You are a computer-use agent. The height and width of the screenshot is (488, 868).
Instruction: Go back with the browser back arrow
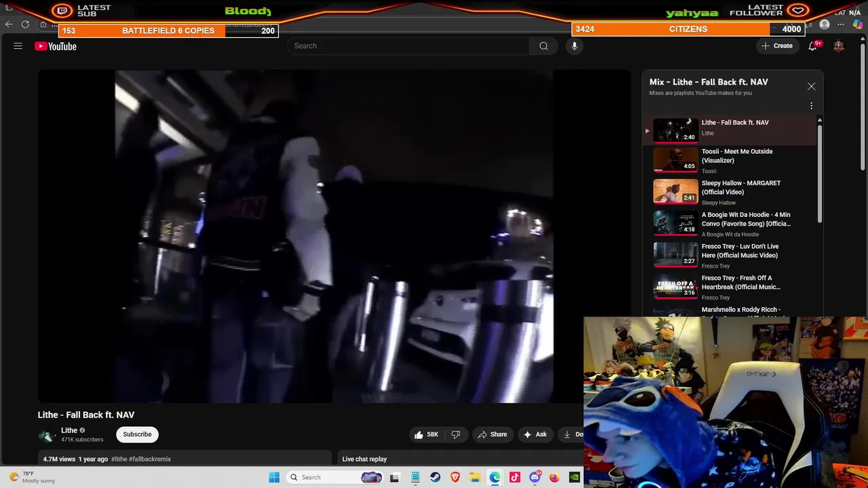tap(9, 24)
